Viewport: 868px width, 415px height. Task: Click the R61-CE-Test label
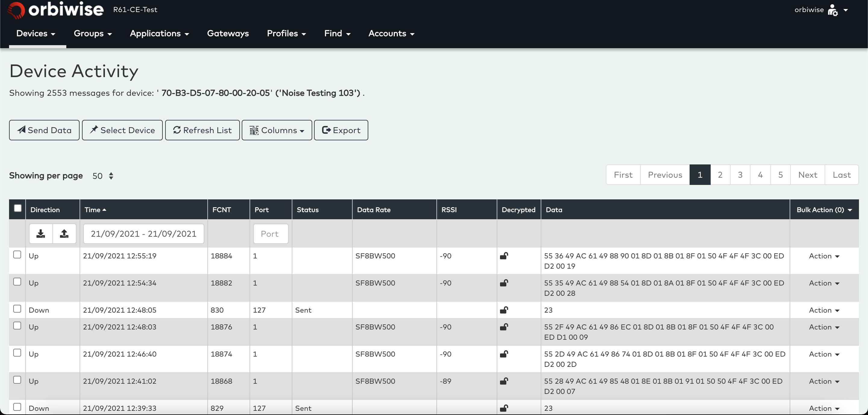[x=135, y=9]
